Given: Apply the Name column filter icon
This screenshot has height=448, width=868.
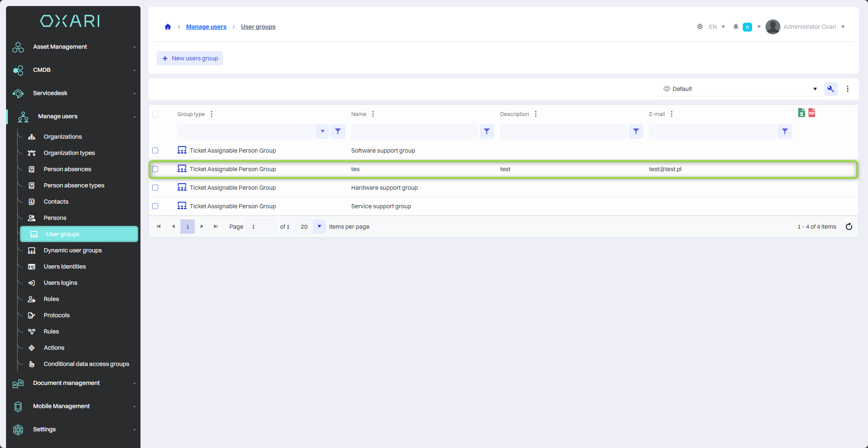Looking at the screenshot, I should click(487, 132).
